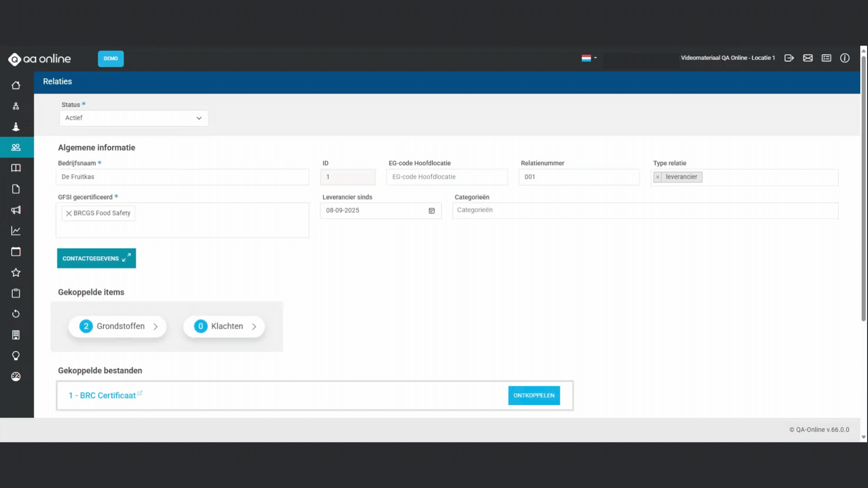Screen dimensions: 868x488
Task: Open the language flag dropdown
Action: pyautogui.click(x=589, y=58)
